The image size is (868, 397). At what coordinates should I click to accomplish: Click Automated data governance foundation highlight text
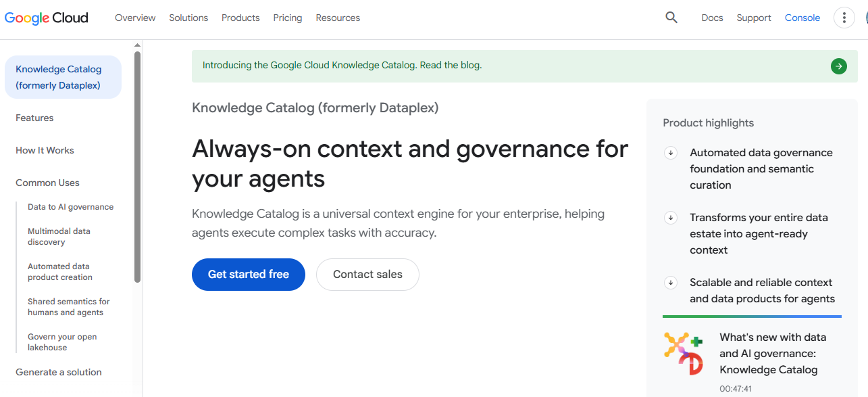pyautogui.click(x=761, y=169)
